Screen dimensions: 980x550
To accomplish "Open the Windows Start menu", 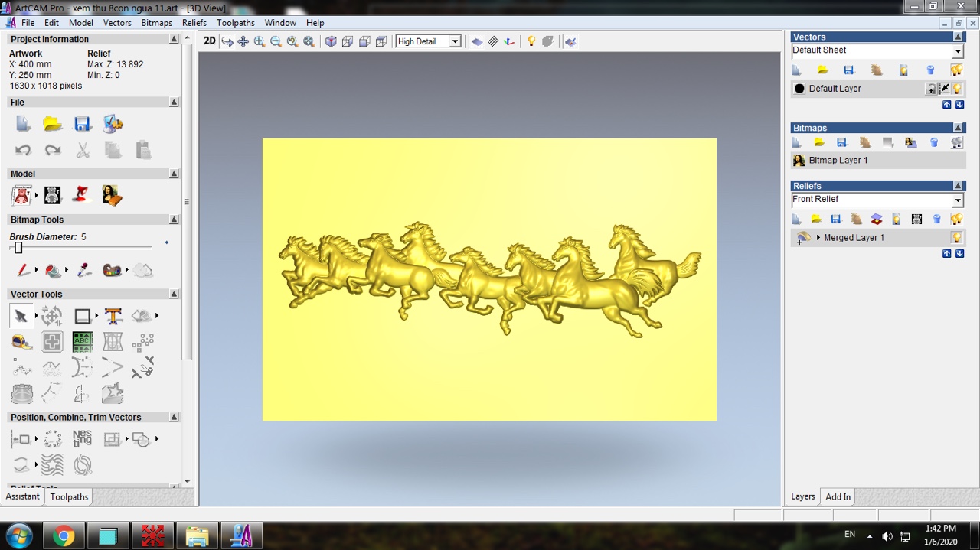I will pyautogui.click(x=18, y=536).
